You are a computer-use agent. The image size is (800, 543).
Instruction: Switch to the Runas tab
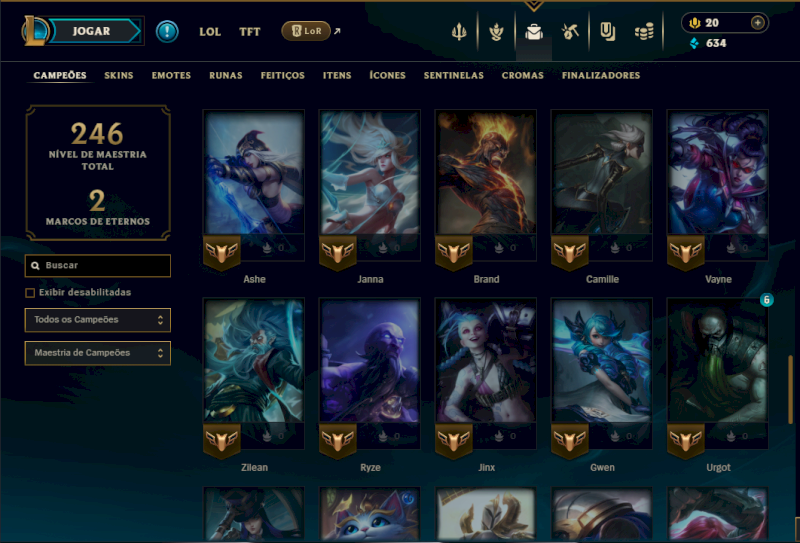coord(226,76)
